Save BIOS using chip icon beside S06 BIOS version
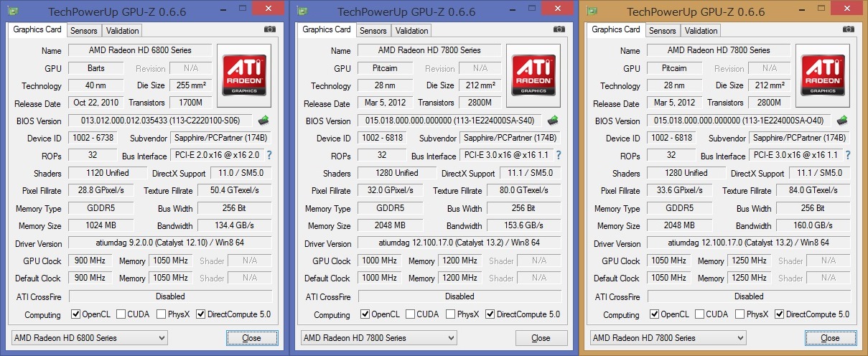This screenshot has width=868, height=356. click(x=263, y=121)
